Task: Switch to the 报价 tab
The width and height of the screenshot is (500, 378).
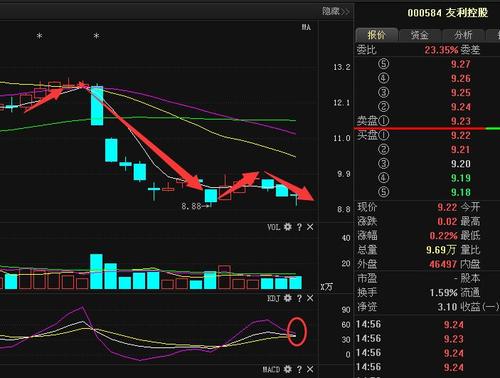Action: coord(377,35)
